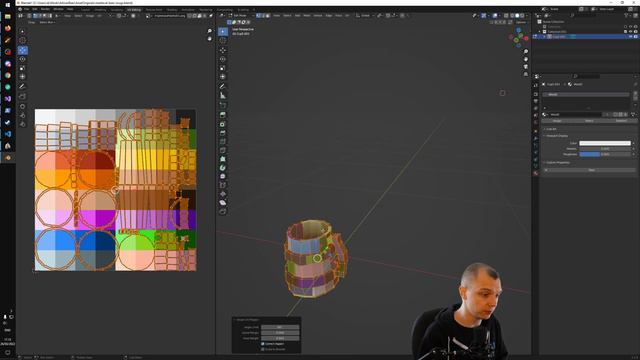This screenshot has width=640, height=360.
Task: Switch to the Shading workspace tab
Action: (171, 9)
